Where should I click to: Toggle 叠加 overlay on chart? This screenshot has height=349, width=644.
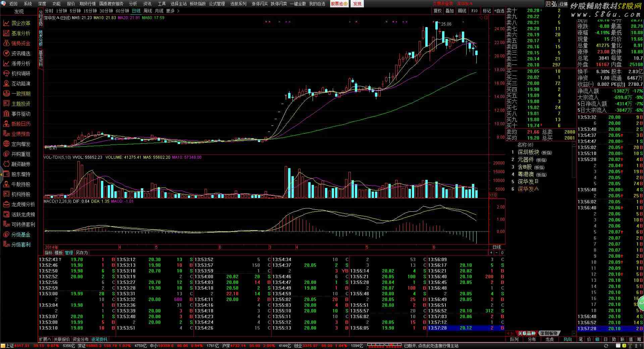click(450, 11)
